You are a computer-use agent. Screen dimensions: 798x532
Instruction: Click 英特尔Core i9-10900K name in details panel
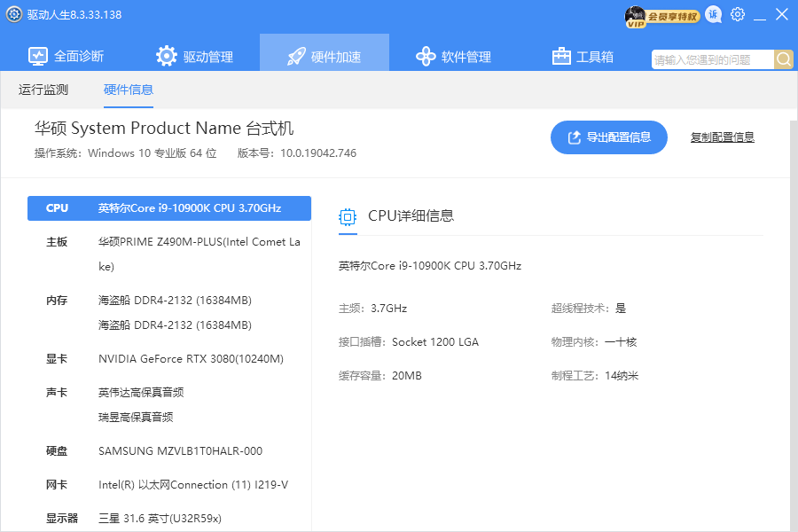pyautogui.click(x=430, y=266)
